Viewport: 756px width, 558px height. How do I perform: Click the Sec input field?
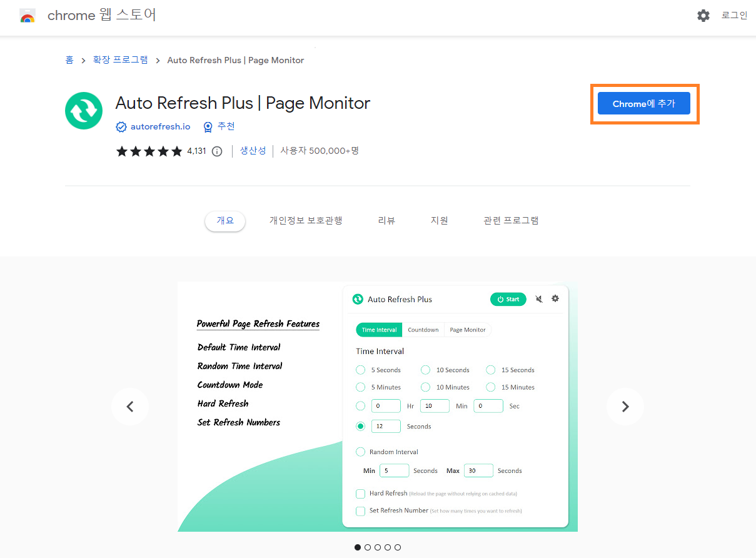[x=488, y=406]
